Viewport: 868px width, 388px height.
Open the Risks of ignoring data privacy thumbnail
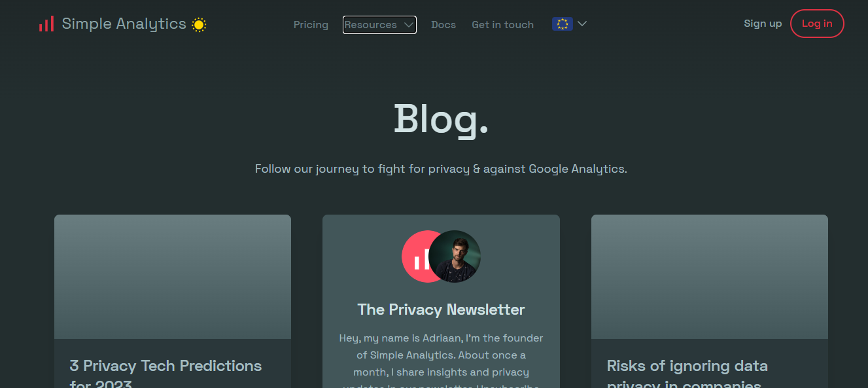click(x=709, y=276)
